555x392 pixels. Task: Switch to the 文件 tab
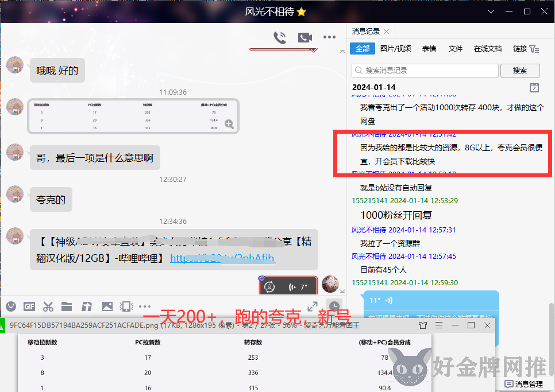456,49
